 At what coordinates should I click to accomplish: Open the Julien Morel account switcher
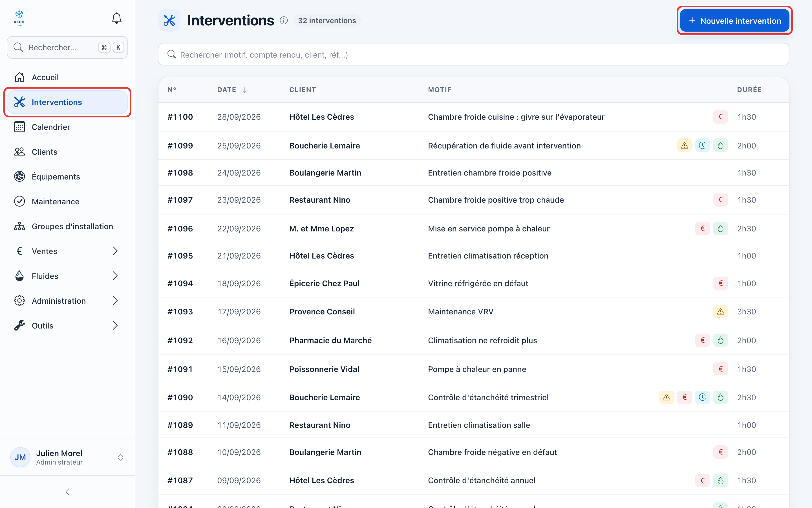tap(120, 457)
